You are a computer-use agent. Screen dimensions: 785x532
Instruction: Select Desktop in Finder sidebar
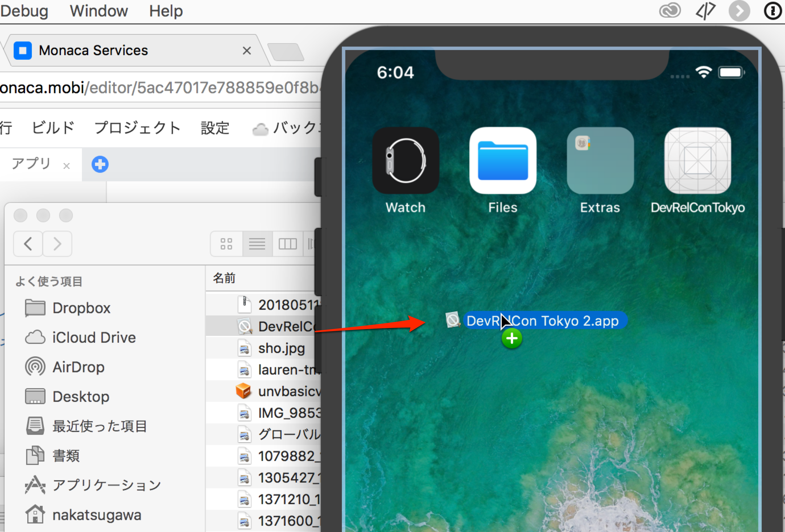click(x=67, y=396)
